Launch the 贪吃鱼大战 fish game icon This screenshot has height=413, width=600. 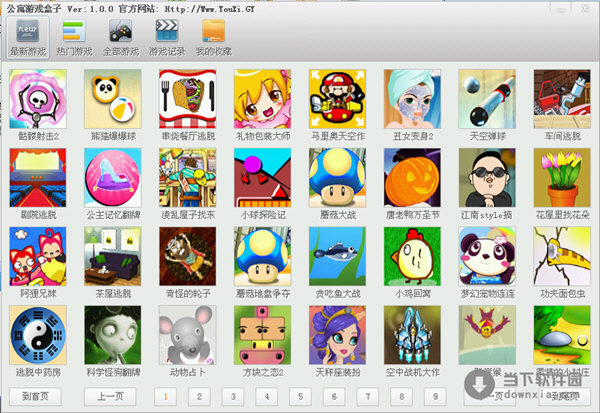click(x=338, y=256)
